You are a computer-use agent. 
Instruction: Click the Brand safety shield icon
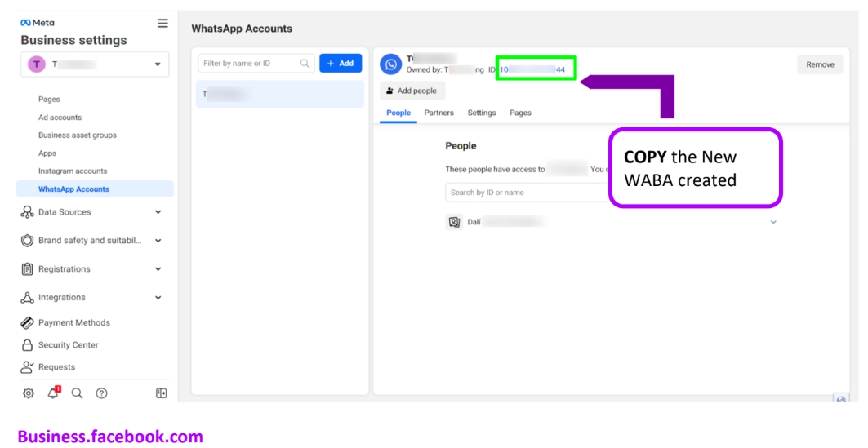tap(27, 241)
